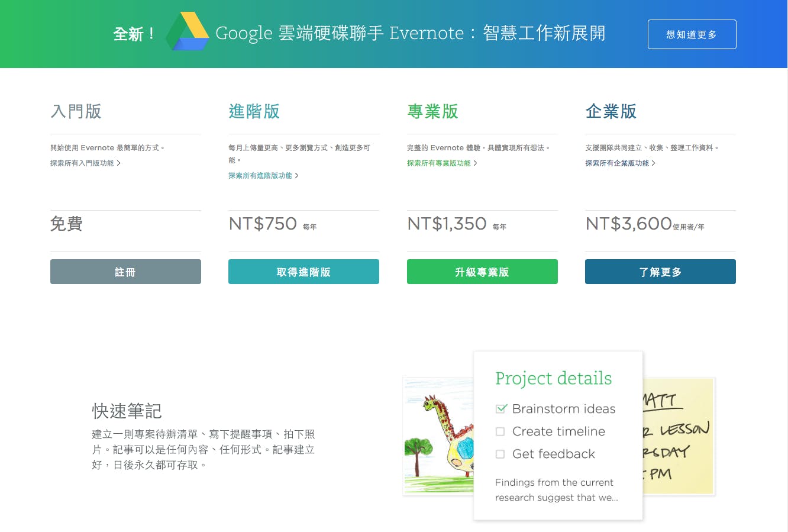Image resolution: width=788 pixels, height=532 pixels.
Task: Click the chevron after 探索所有進階版功能
Action: [297, 176]
